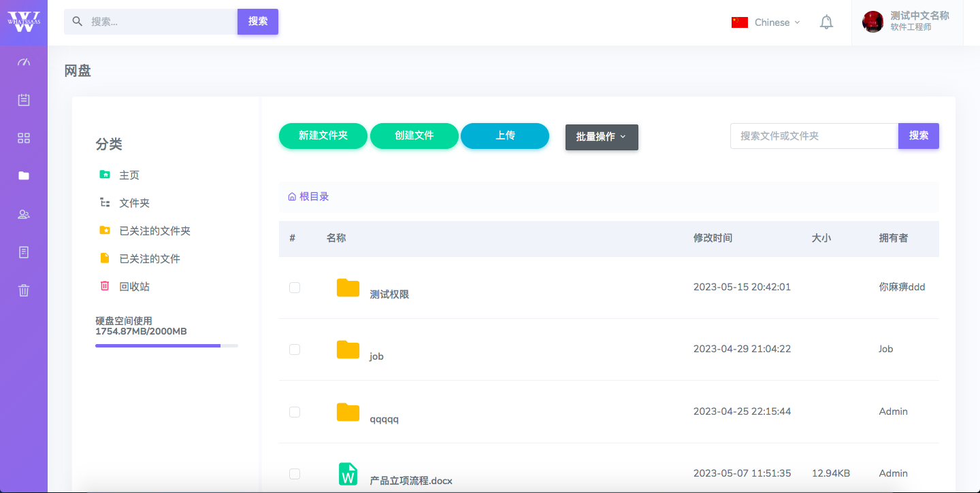The width and height of the screenshot is (980, 493).
Task: Tick the checkbox beside 产品立项流程.docx
Action: (x=295, y=473)
